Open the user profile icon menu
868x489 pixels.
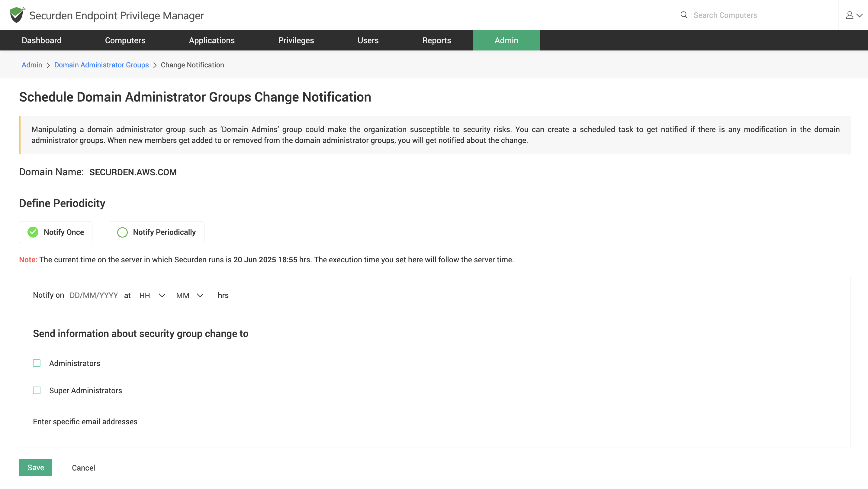[x=850, y=15]
